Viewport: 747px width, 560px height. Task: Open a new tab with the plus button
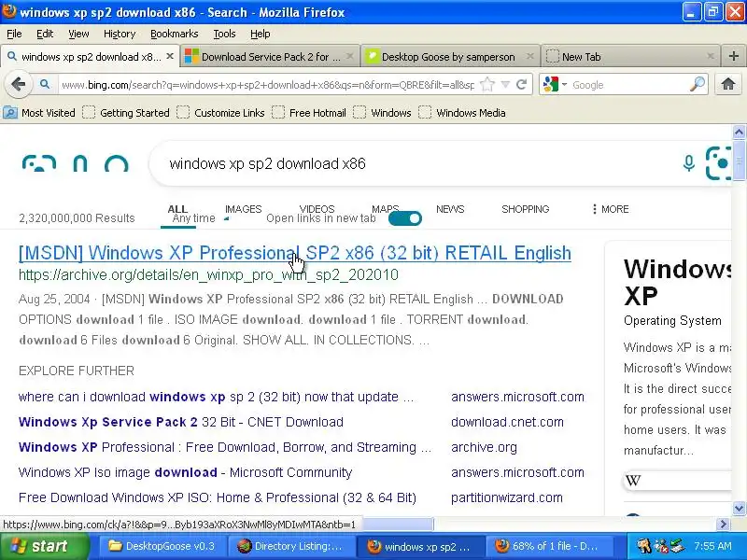tap(734, 56)
